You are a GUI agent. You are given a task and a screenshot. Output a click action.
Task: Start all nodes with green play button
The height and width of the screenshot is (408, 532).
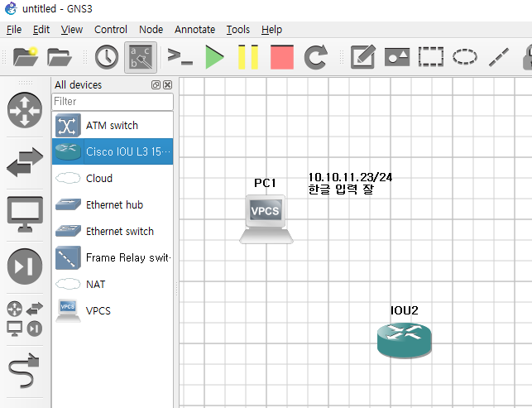point(214,57)
